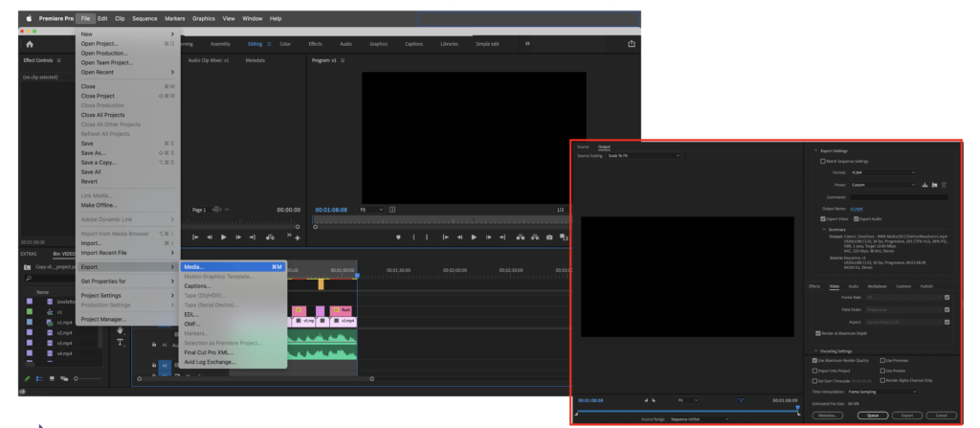Click the v1.mp4 output name link
Screen dimensions: 980x428
857,208
